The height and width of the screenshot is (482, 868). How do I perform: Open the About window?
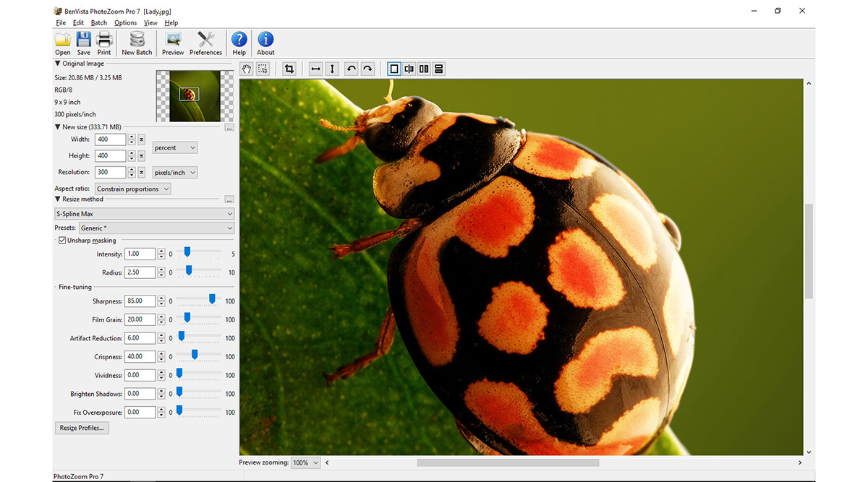[x=265, y=42]
